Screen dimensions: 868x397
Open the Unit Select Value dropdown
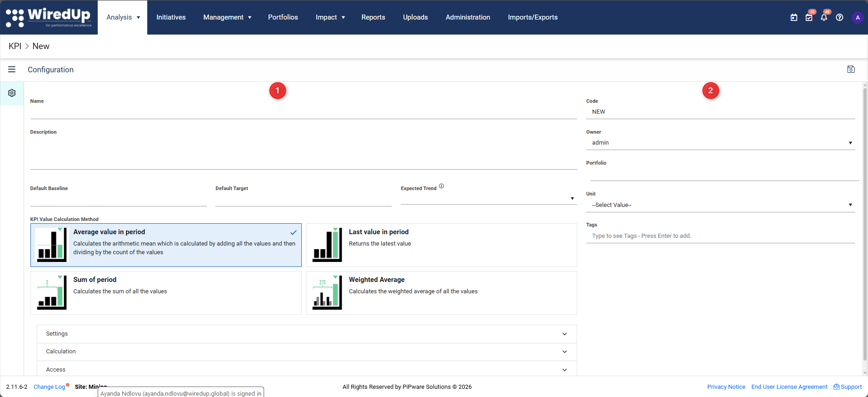[720, 205]
